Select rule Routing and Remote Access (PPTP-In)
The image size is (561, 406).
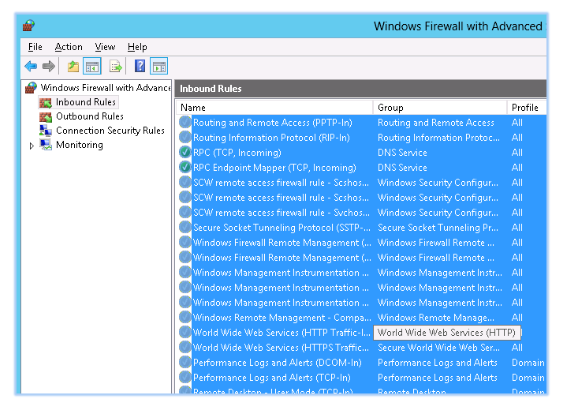tap(273, 123)
